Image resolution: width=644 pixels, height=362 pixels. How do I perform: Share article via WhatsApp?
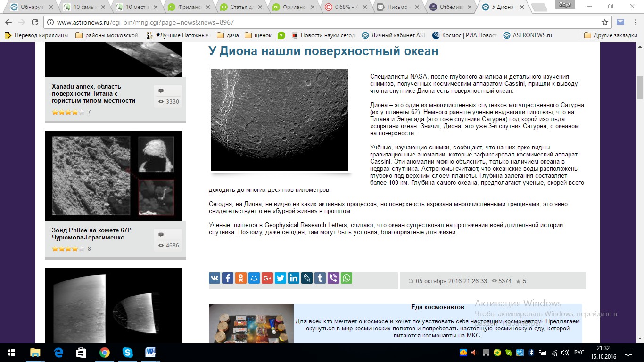coord(347,278)
